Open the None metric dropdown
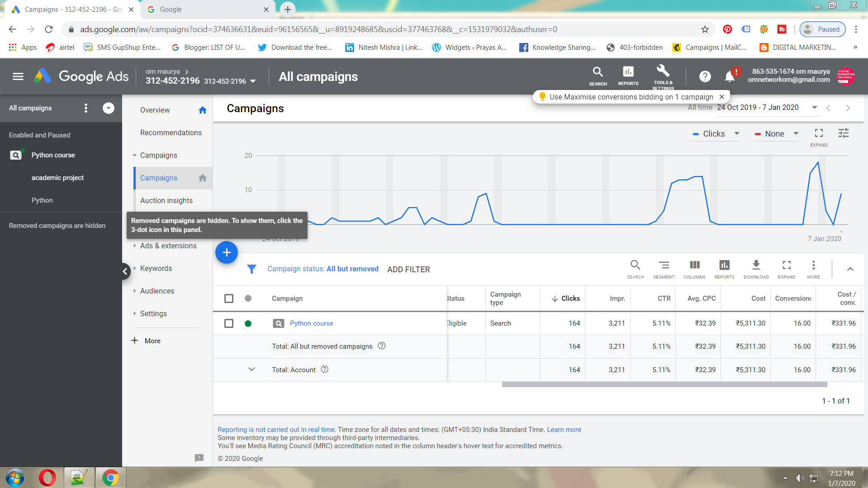 tap(777, 134)
